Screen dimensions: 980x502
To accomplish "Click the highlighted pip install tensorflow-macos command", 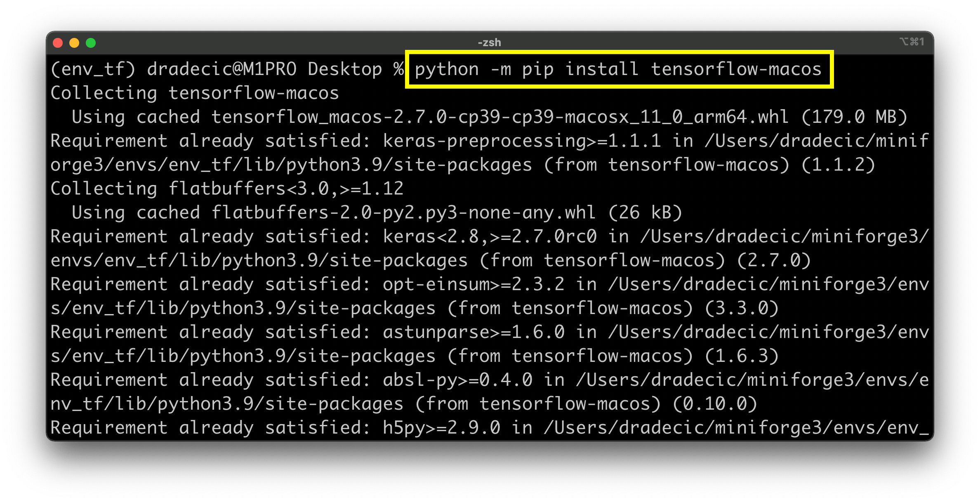I will pyautogui.click(x=618, y=69).
